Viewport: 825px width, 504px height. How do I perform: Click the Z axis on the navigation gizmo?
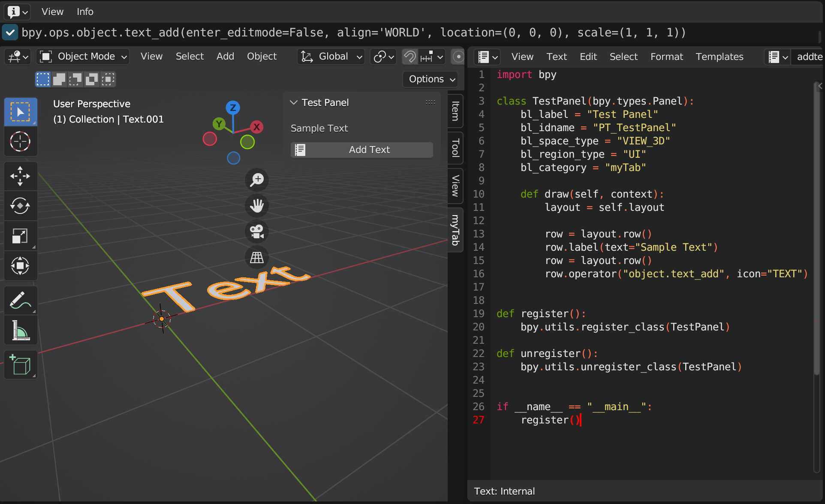pos(233,108)
